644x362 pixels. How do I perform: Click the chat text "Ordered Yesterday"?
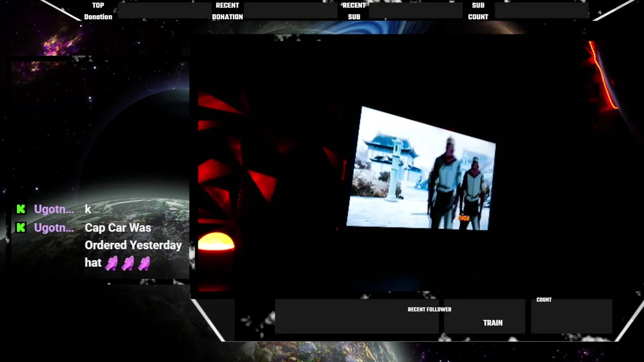tap(133, 245)
